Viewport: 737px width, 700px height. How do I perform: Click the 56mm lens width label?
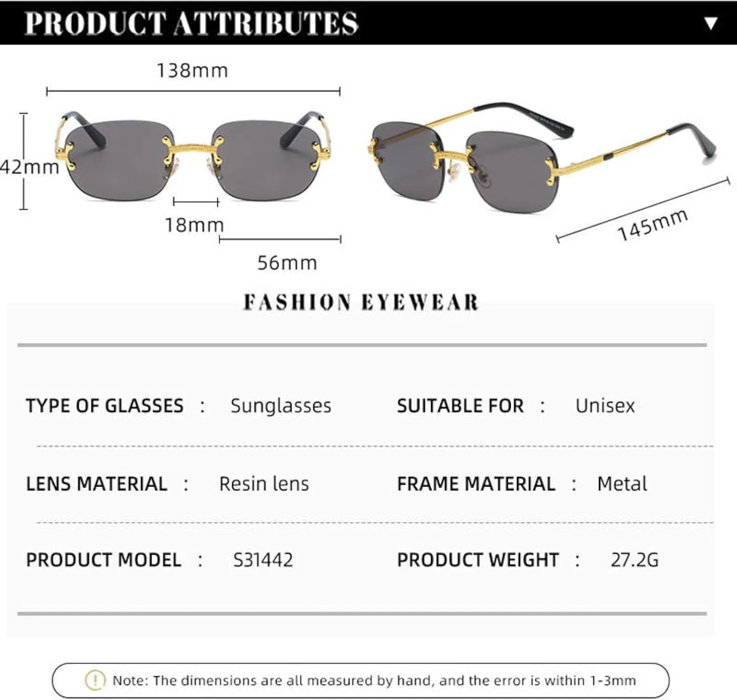coord(287,263)
